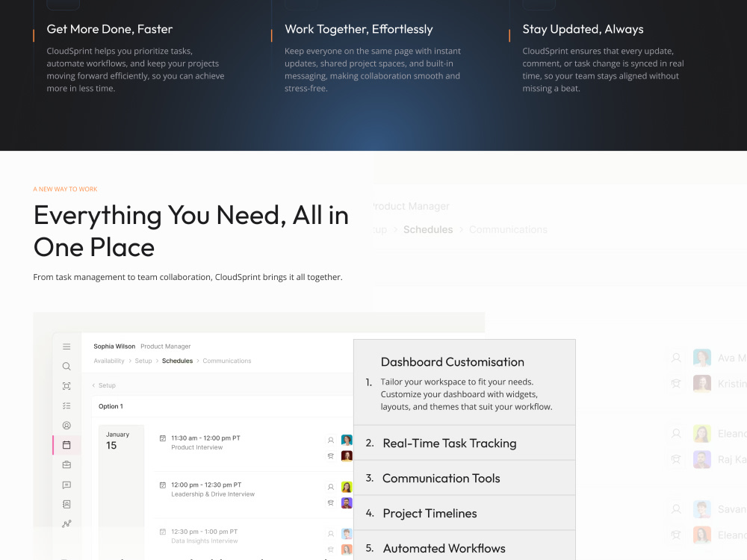Click person icon in Product Interview row
This screenshot has width=747, height=560.
coord(331,440)
